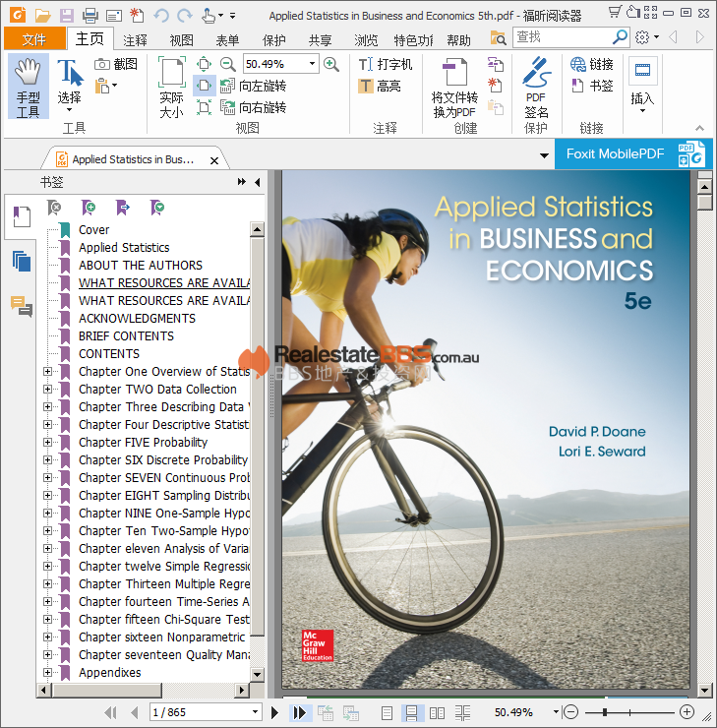
Task: Click the add new bookmark icon
Action: (x=89, y=208)
